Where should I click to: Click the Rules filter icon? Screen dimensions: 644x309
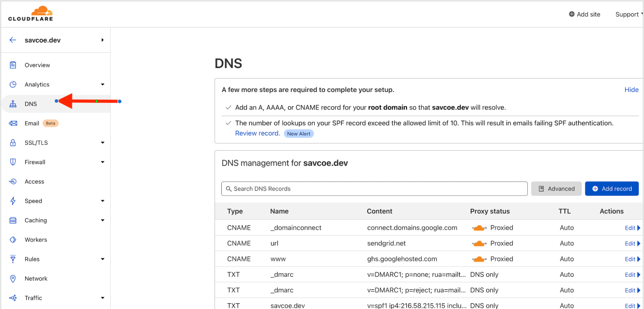[x=13, y=259]
